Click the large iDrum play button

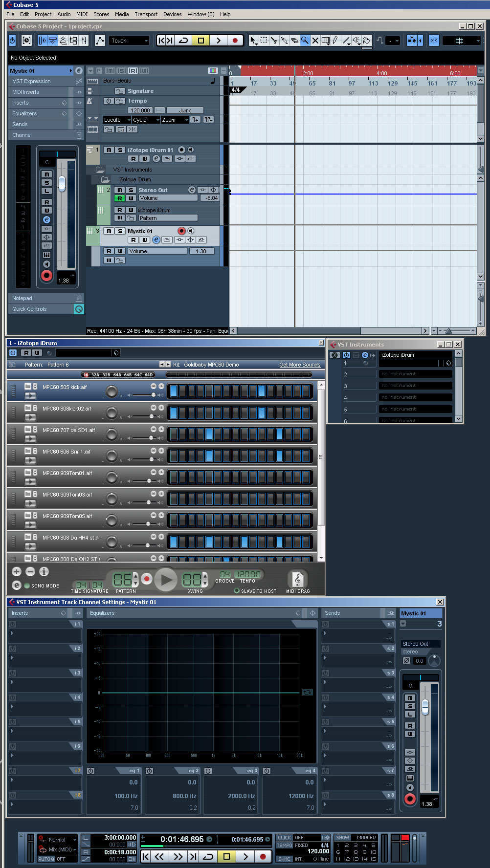tap(166, 580)
